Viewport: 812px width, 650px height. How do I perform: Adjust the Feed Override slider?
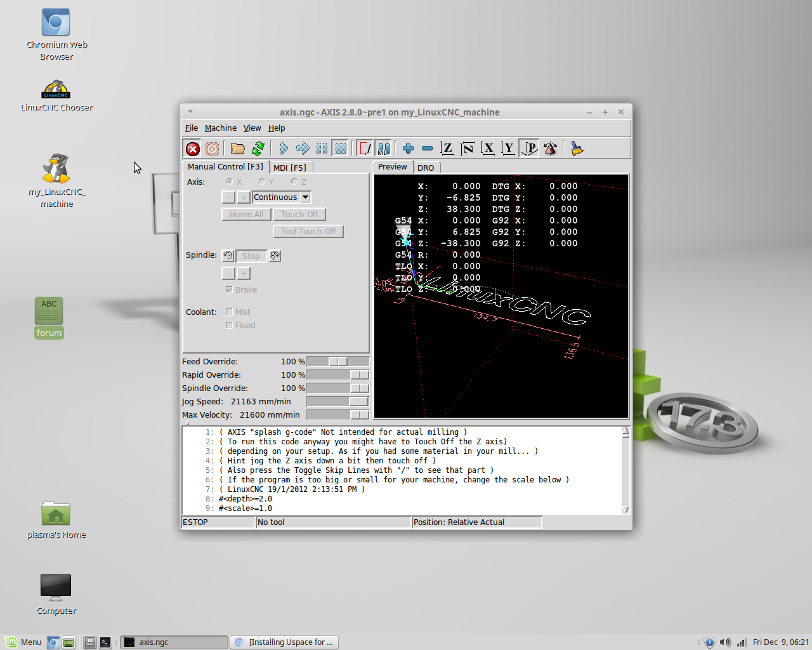click(x=337, y=361)
